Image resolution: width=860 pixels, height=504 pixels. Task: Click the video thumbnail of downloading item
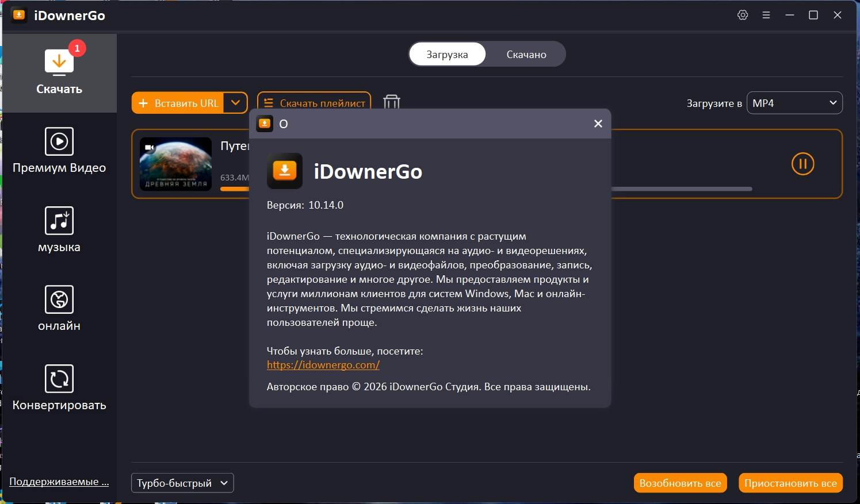(175, 164)
